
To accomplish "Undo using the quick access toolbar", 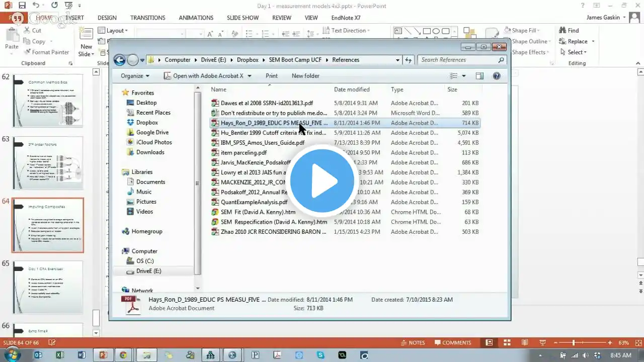I will click(36, 6).
